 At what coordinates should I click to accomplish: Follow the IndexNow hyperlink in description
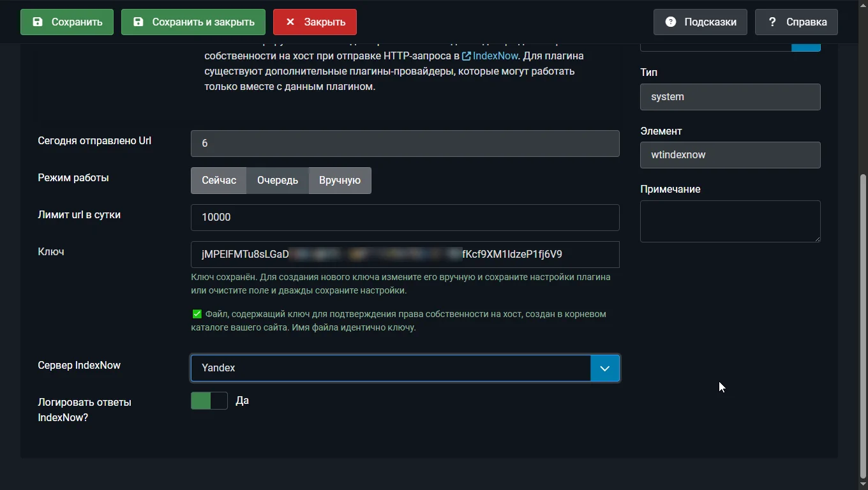point(495,56)
